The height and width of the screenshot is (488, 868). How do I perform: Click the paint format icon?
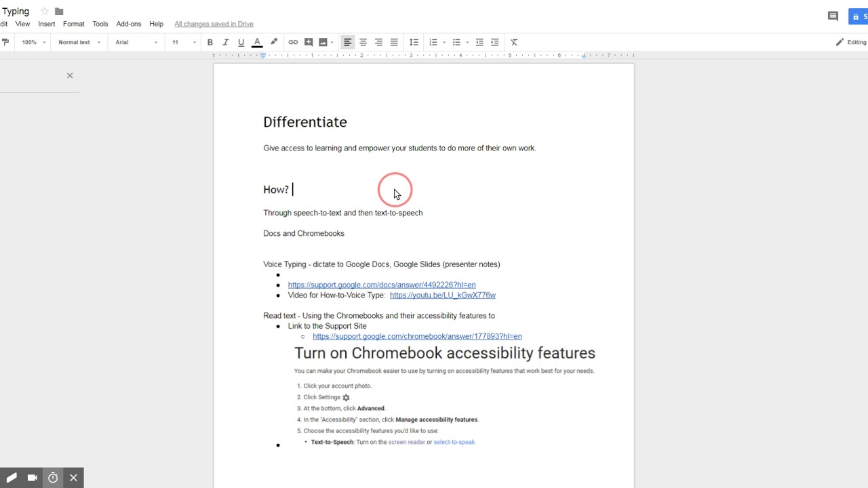click(5, 42)
